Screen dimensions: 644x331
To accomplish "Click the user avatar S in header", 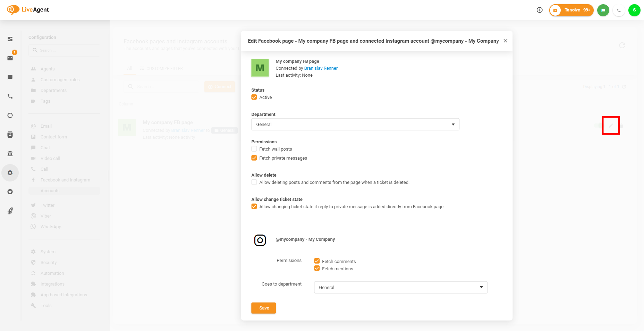I will tap(634, 10).
